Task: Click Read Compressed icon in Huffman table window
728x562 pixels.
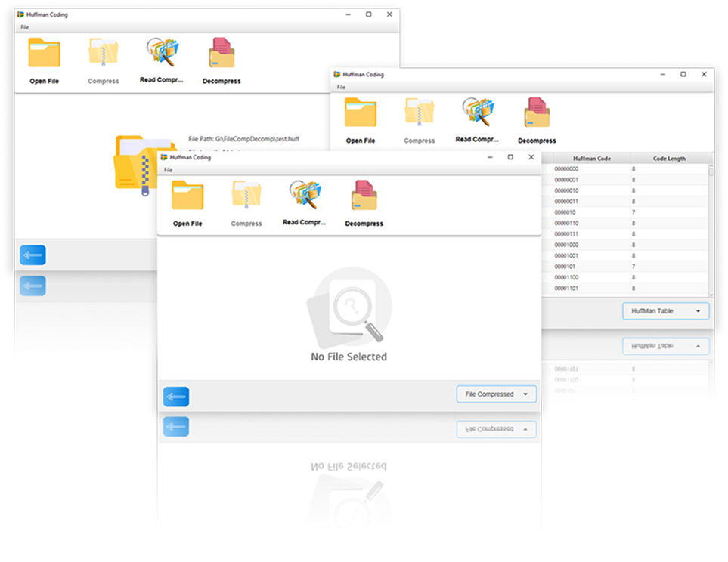Action: [477, 113]
